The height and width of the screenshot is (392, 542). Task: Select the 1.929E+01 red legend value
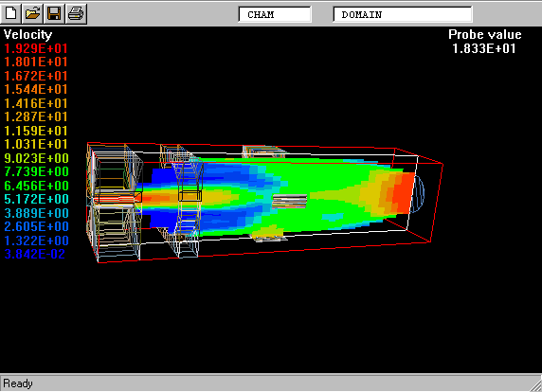pos(36,48)
